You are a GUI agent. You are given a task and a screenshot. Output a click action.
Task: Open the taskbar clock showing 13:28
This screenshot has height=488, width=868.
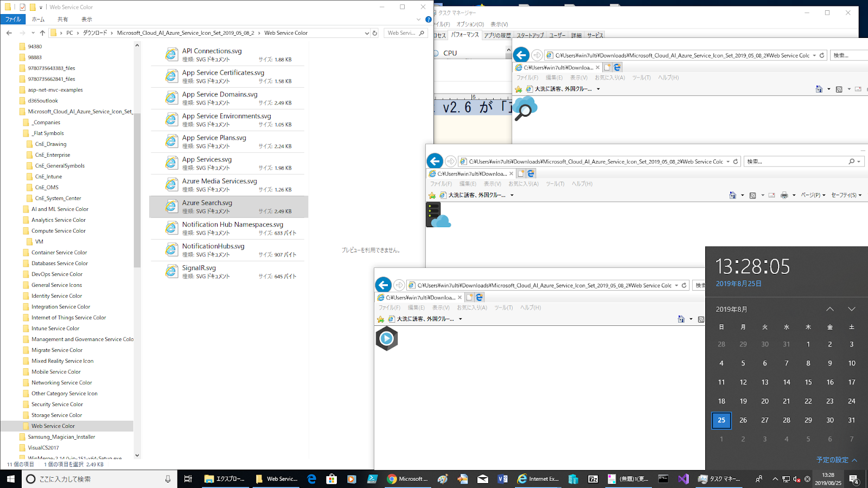click(828, 479)
